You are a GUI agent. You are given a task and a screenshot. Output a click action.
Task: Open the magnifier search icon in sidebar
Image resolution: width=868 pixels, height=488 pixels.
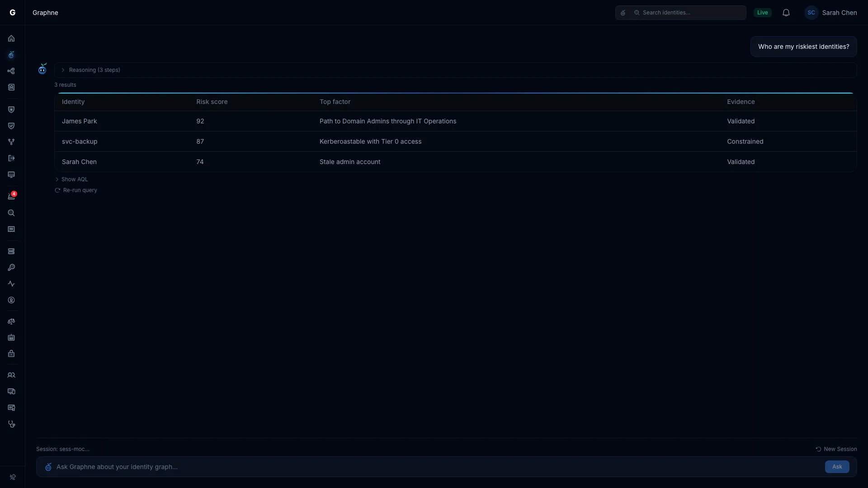tap(11, 213)
